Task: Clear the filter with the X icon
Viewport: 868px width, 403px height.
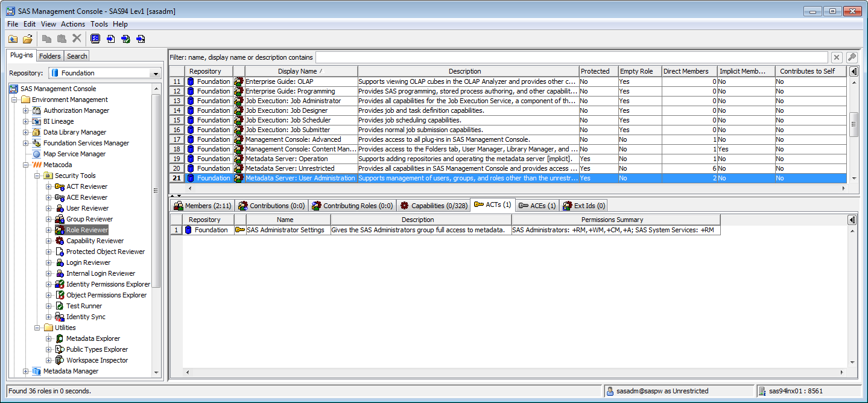Action: (x=837, y=57)
